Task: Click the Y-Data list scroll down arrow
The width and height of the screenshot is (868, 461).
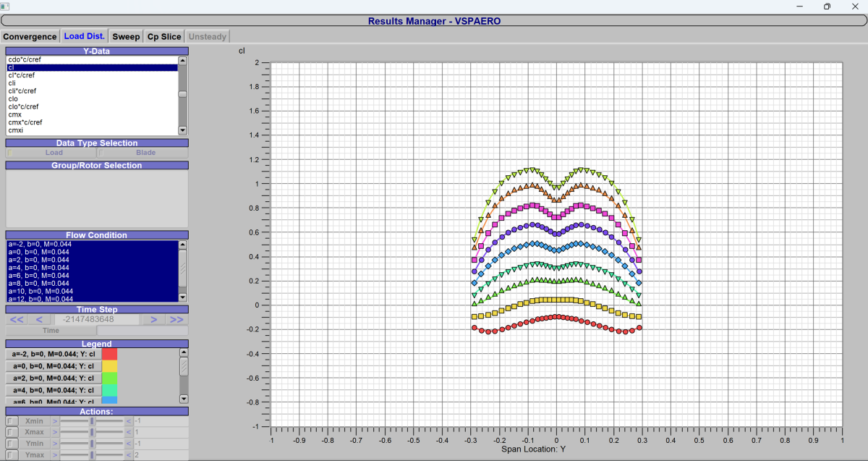Action: coord(183,131)
